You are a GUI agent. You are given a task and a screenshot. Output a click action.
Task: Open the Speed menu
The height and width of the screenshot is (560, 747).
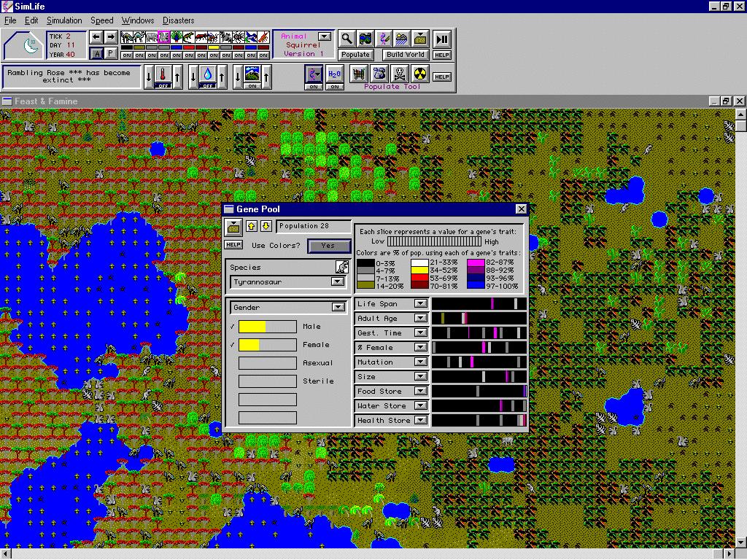(x=102, y=20)
